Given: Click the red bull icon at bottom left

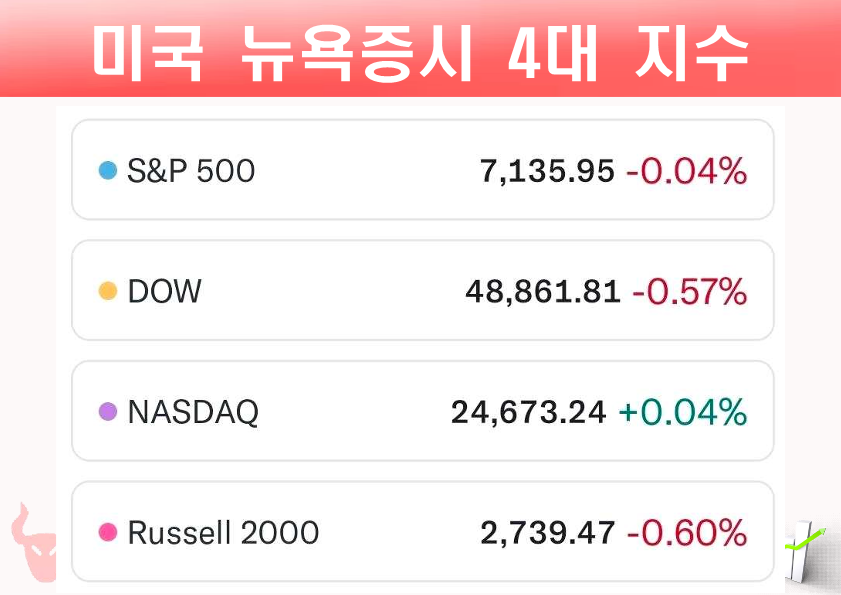Looking at the screenshot, I should point(30,542).
